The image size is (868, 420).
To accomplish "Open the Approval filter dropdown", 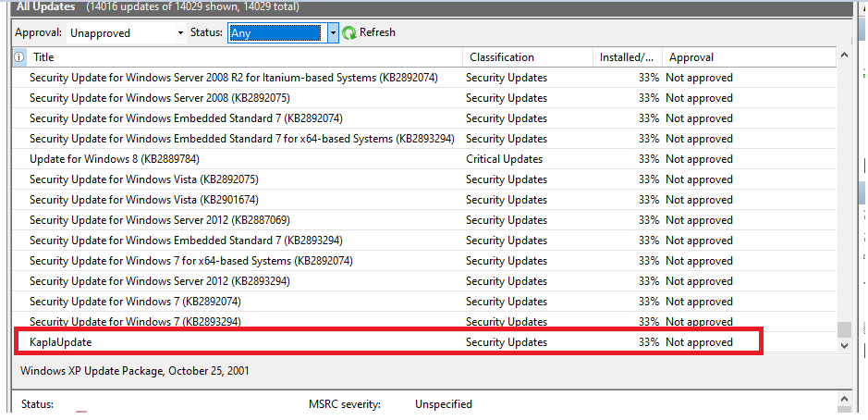I will [x=127, y=33].
